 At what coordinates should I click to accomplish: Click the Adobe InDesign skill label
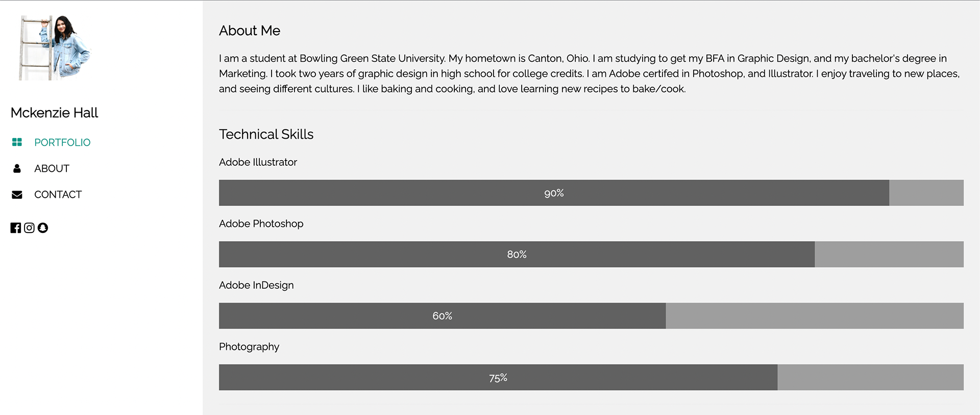tap(256, 285)
